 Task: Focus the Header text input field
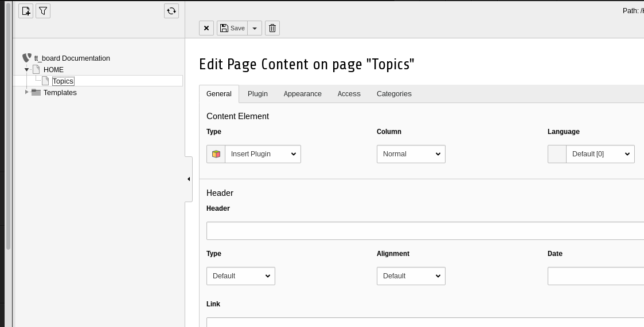(x=425, y=231)
